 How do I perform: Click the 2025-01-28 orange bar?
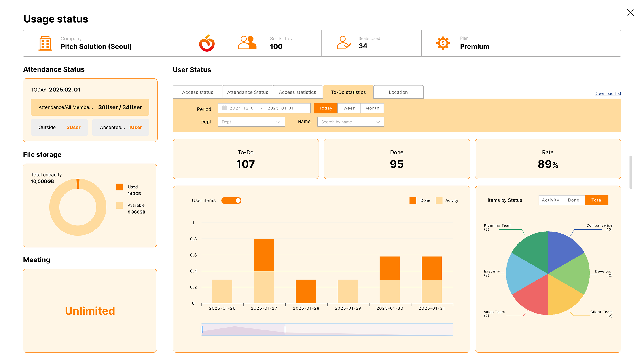[x=306, y=291]
